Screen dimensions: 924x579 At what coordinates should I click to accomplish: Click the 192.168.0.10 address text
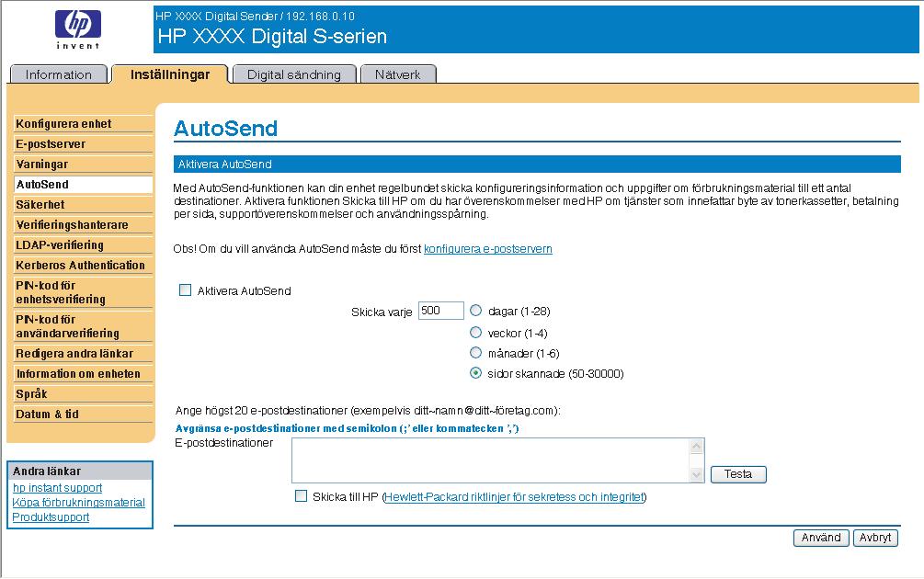click(321, 16)
